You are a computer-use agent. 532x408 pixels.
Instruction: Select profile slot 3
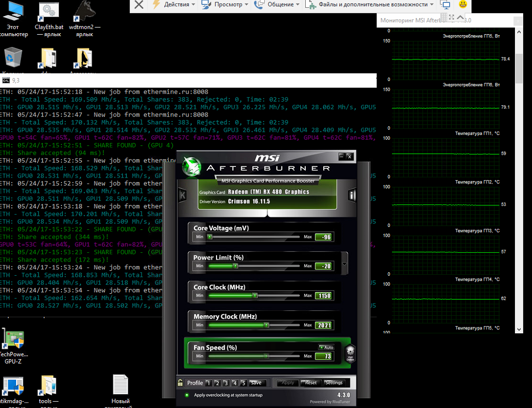pyautogui.click(x=225, y=383)
